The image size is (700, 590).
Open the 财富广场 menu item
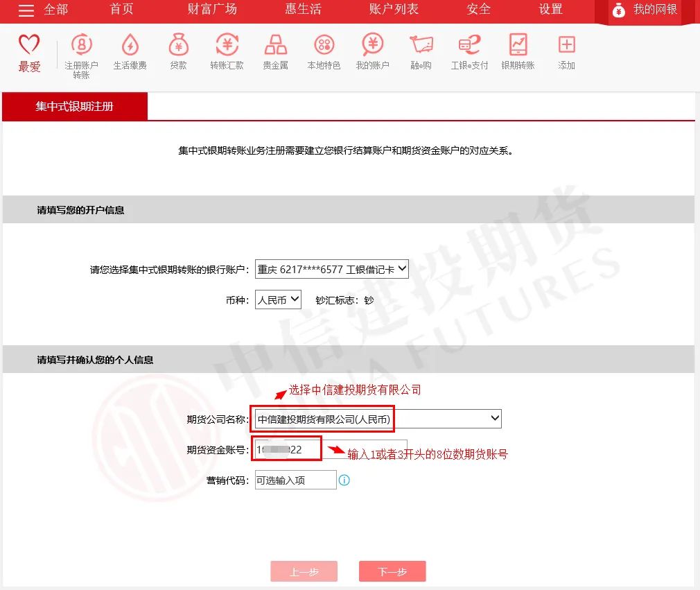click(x=212, y=9)
